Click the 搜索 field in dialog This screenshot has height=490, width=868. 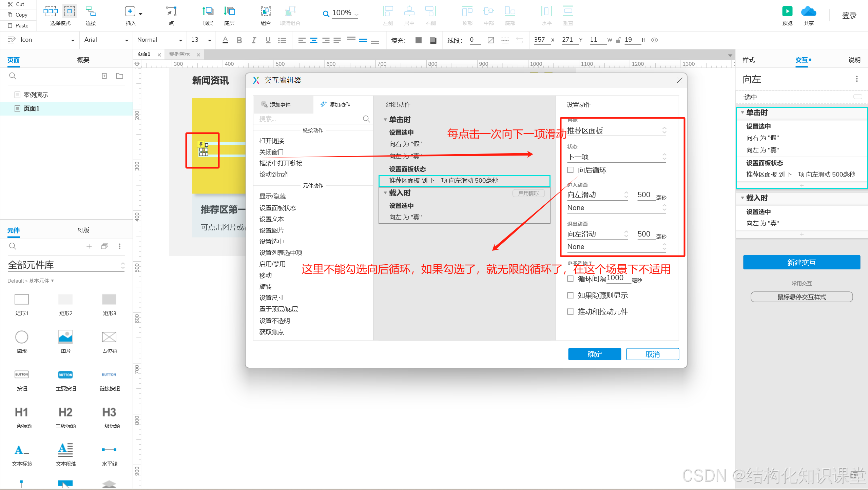(x=312, y=119)
